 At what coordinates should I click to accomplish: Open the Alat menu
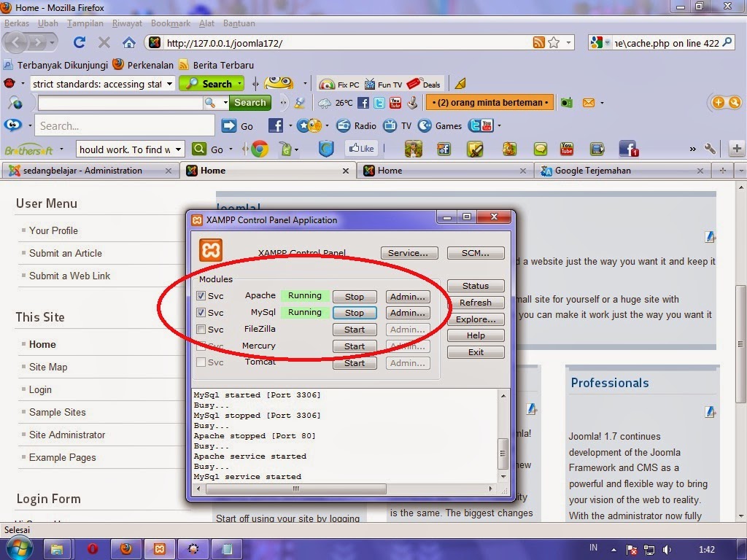pyautogui.click(x=206, y=23)
